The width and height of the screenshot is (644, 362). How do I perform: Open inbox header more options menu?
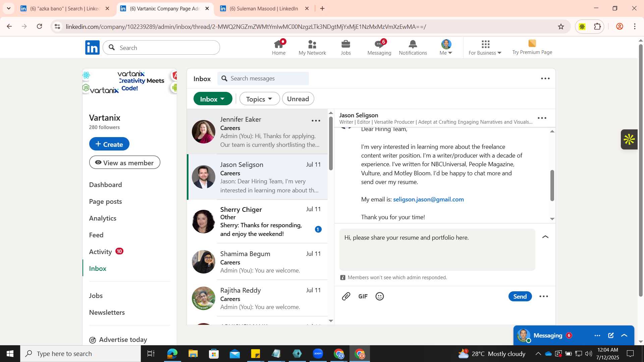tap(545, 78)
